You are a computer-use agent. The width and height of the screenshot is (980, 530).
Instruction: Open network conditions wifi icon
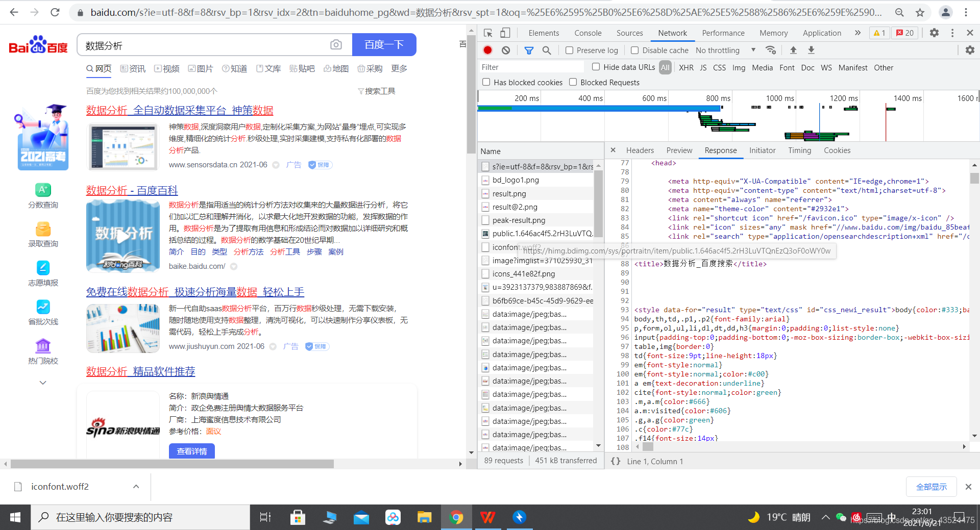(771, 50)
